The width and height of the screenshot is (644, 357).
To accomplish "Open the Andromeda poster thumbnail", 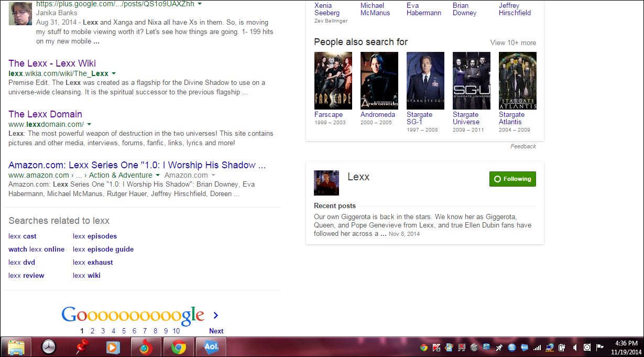I will pos(379,81).
